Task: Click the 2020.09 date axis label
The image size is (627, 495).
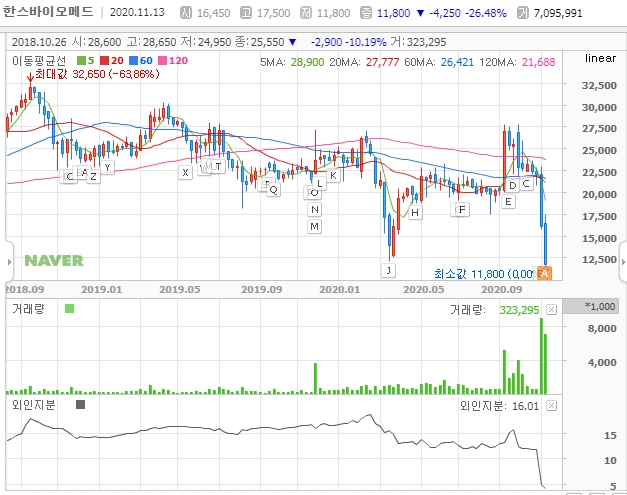Action: point(501,289)
